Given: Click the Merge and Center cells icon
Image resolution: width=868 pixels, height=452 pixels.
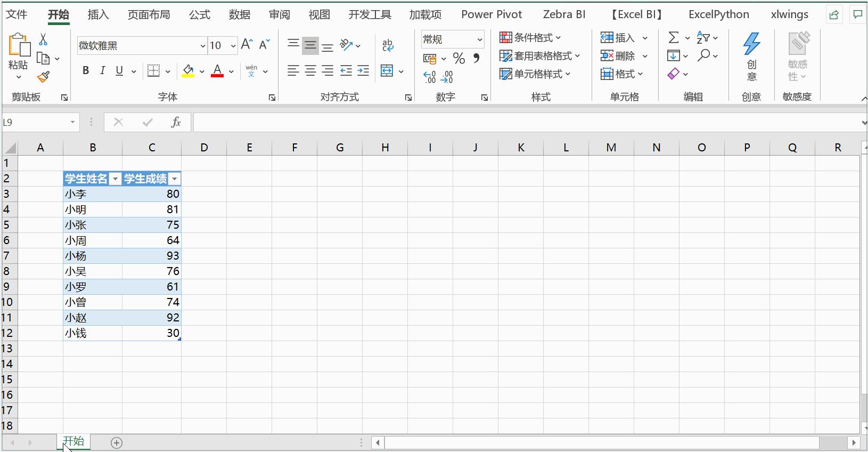Looking at the screenshot, I should tap(387, 71).
